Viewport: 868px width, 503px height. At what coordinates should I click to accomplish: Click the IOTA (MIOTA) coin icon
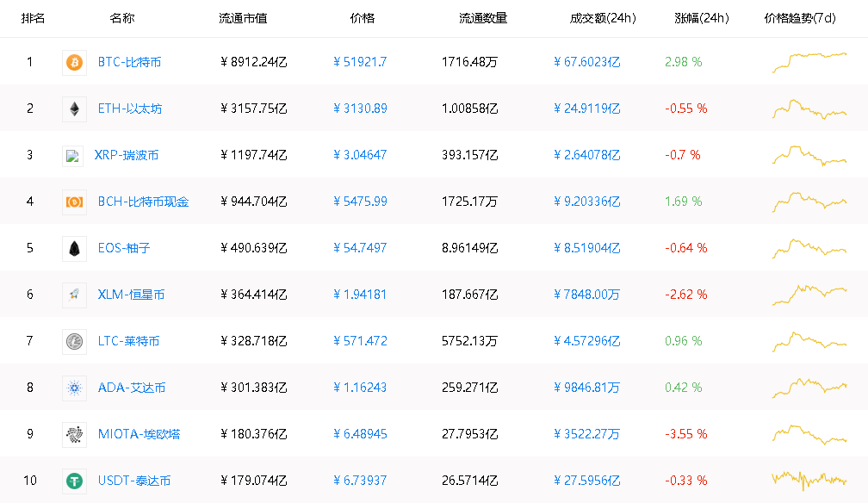[74, 434]
